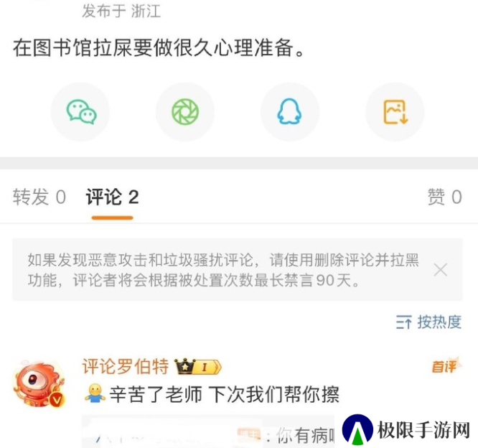
Task: Open the username 评论罗伯特 link
Action: [126, 366]
